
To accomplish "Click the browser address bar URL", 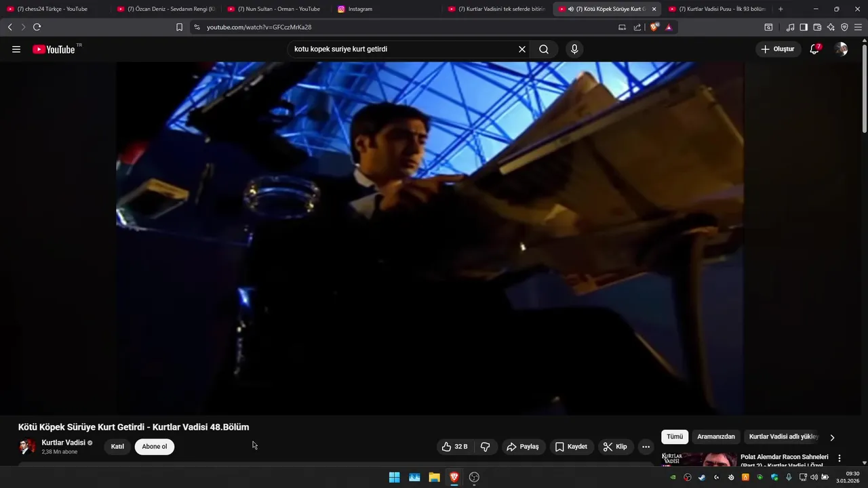I will coord(259,27).
